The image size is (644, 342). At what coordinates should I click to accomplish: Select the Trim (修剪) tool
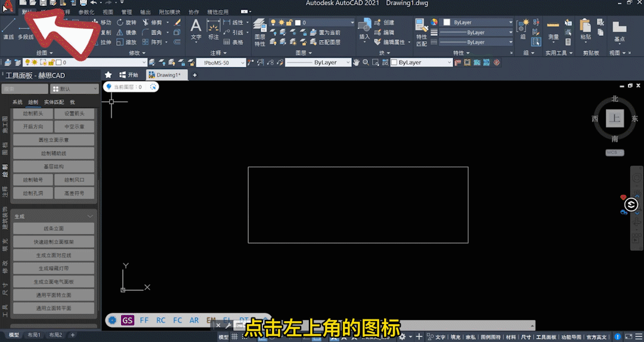pyautogui.click(x=153, y=22)
